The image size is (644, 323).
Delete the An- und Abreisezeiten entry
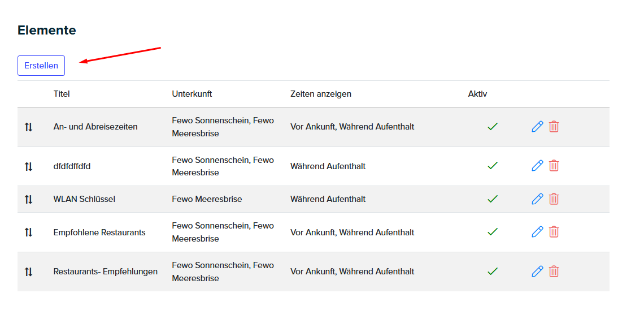[x=554, y=127]
